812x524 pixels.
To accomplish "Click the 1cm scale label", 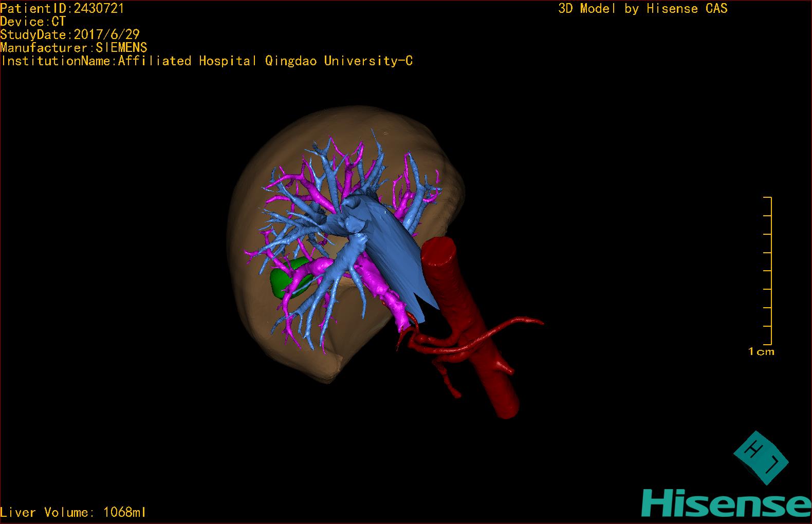I will 761,352.
